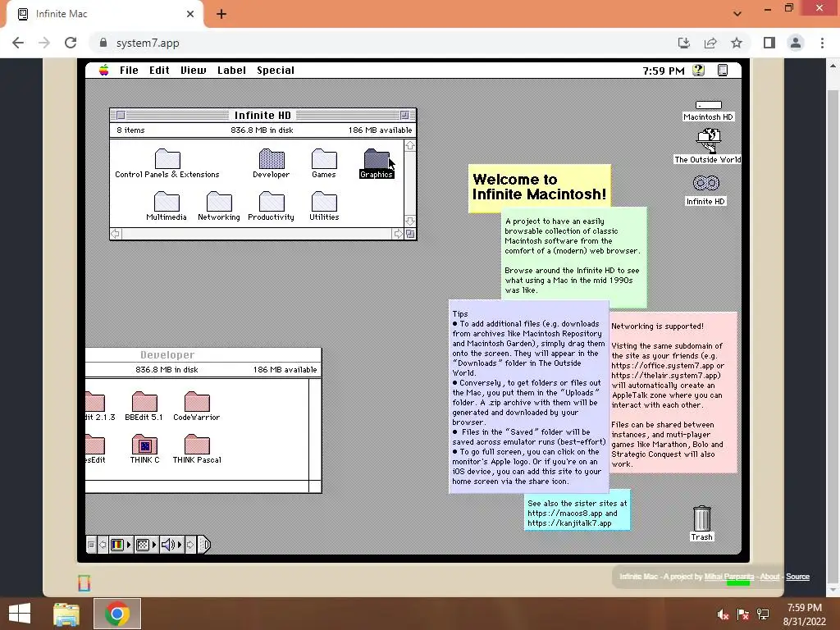Open Chrome three-dot menu
Viewport: 840px width, 630px height.
tap(822, 43)
